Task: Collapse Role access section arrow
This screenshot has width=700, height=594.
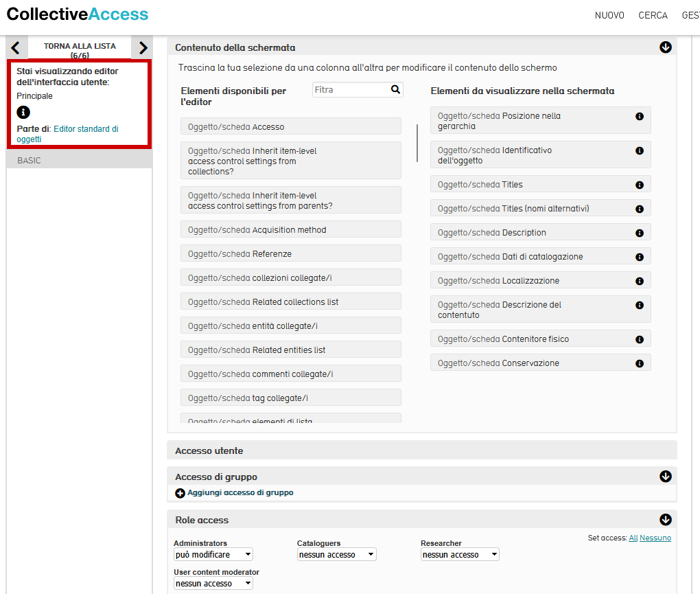Action: coord(665,519)
